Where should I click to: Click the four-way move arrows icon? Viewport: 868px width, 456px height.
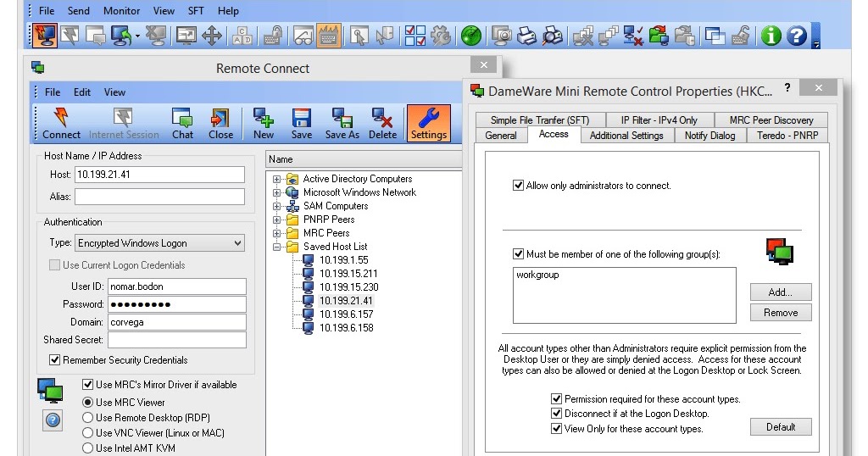tap(212, 36)
